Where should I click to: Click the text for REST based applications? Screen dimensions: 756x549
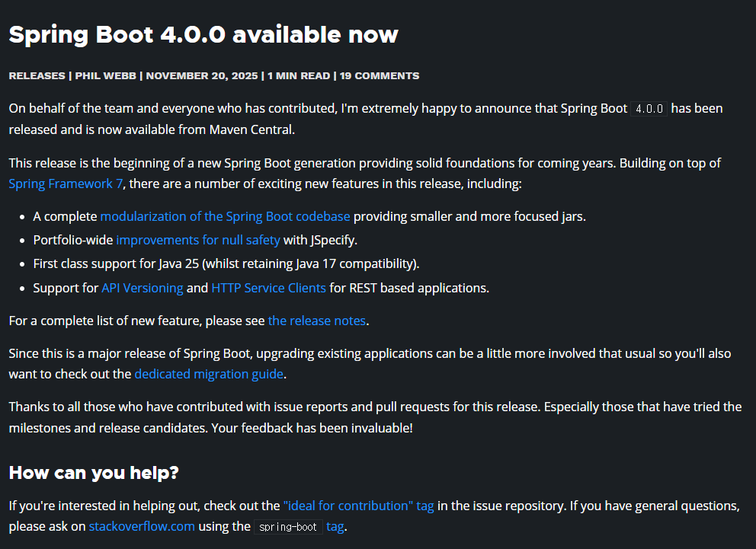(x=408, y=288)
